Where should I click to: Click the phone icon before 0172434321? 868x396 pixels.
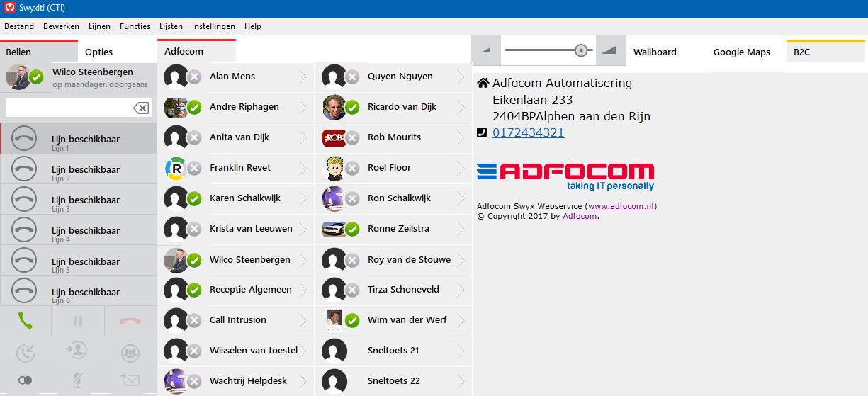483,132
